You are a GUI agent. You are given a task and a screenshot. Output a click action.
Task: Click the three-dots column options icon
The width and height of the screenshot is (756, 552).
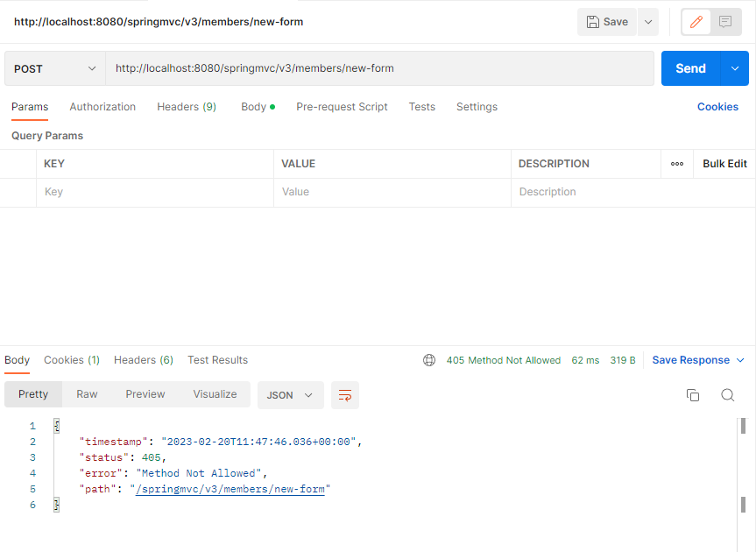click(677, 164)
